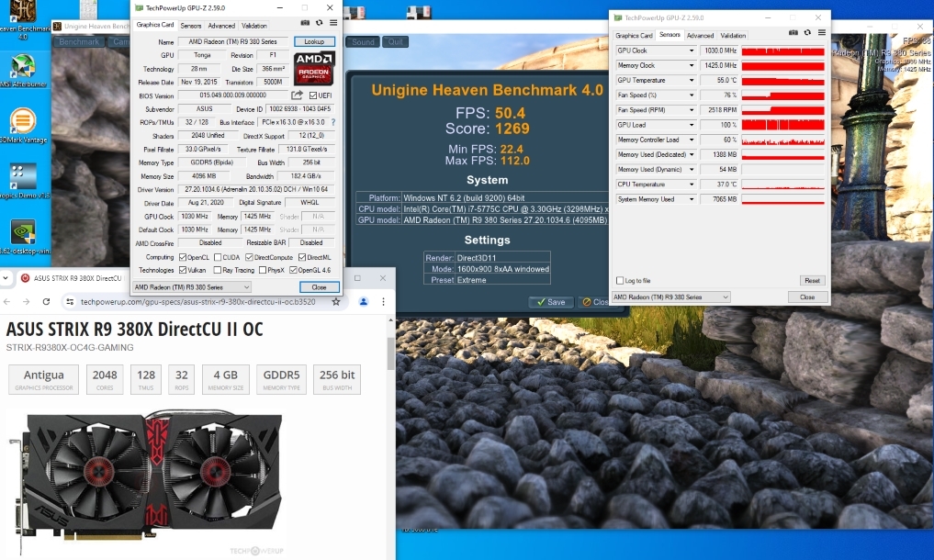Open hamburger menu in left GPU-Z window
The image size is (934, 560).
[333, 23]
